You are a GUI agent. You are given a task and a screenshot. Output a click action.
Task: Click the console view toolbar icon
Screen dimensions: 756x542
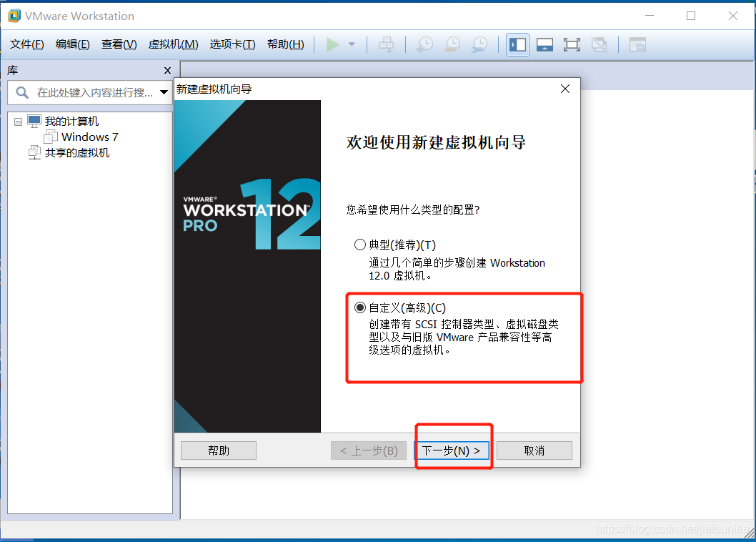click(637, 45)
